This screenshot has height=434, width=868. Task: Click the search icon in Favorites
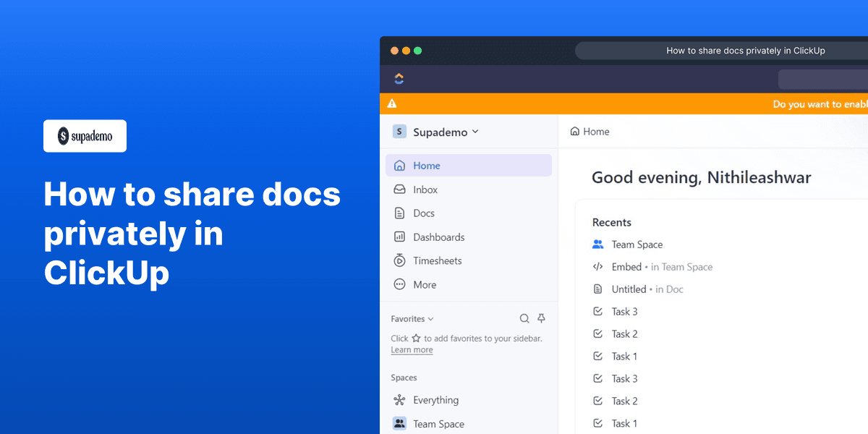524,318
